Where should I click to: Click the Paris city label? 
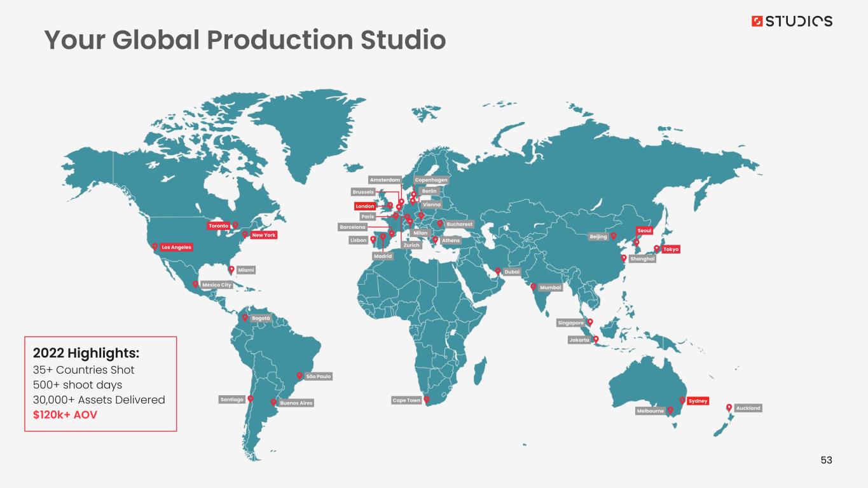coord(368,217)
